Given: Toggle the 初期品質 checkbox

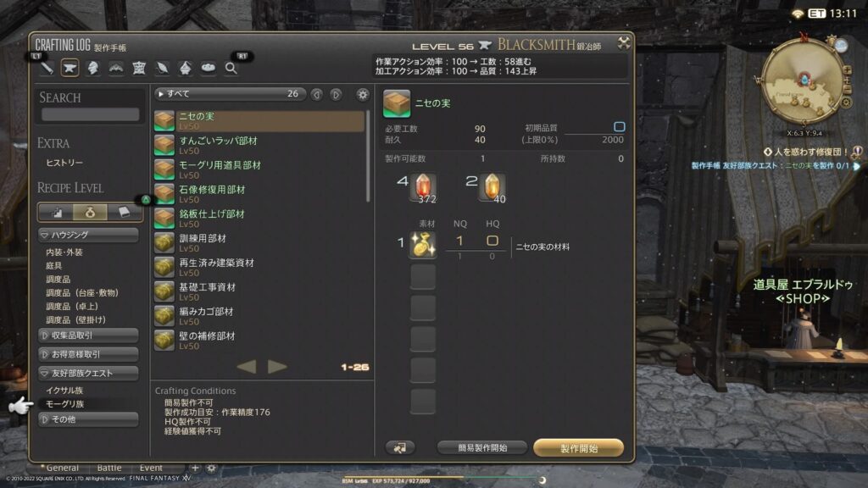Looking at the screenshot, I should [619, 127].
